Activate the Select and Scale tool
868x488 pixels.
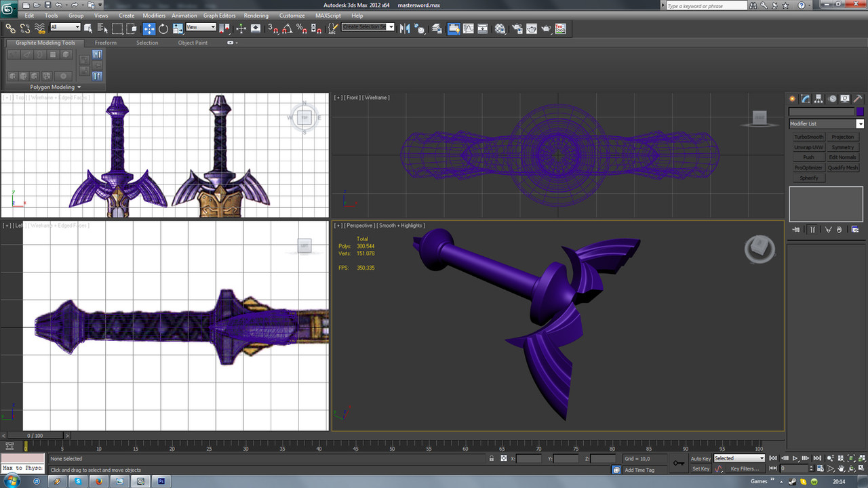point(178,28)
